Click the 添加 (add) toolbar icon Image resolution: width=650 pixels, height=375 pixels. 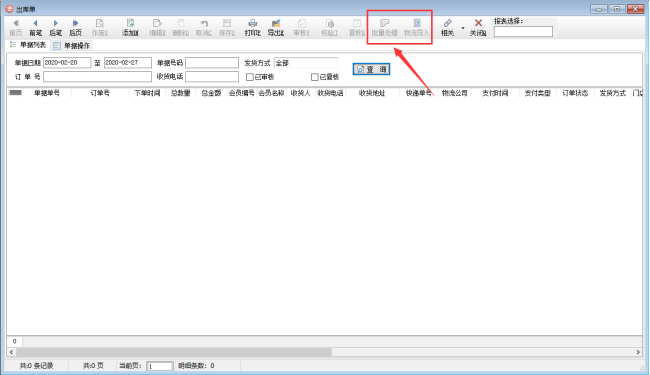point(130,27)
